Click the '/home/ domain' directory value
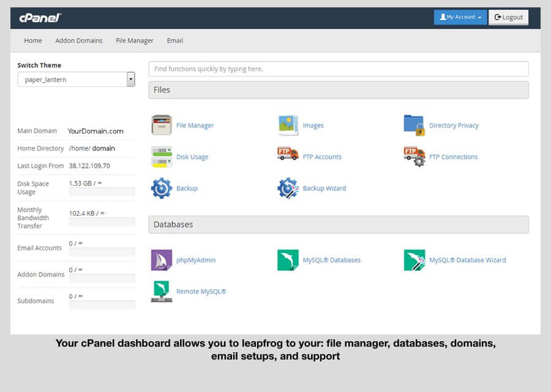The image size is (551, 392). point(92,148)
